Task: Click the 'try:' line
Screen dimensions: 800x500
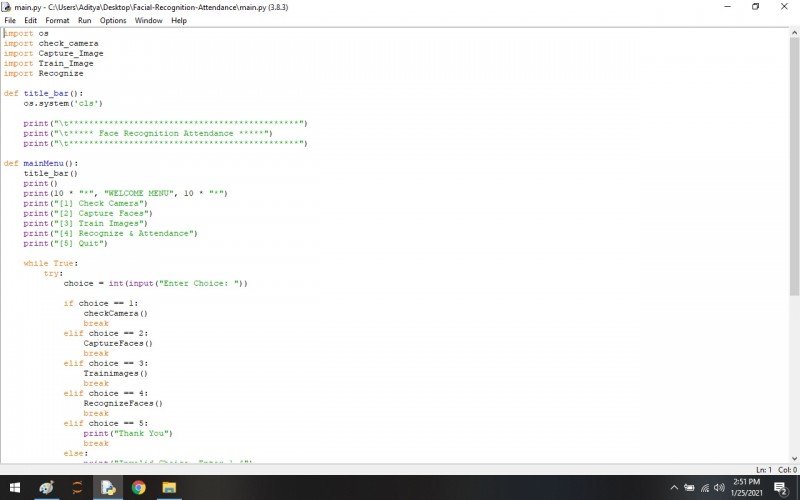Action: click(x=53, y=273)
